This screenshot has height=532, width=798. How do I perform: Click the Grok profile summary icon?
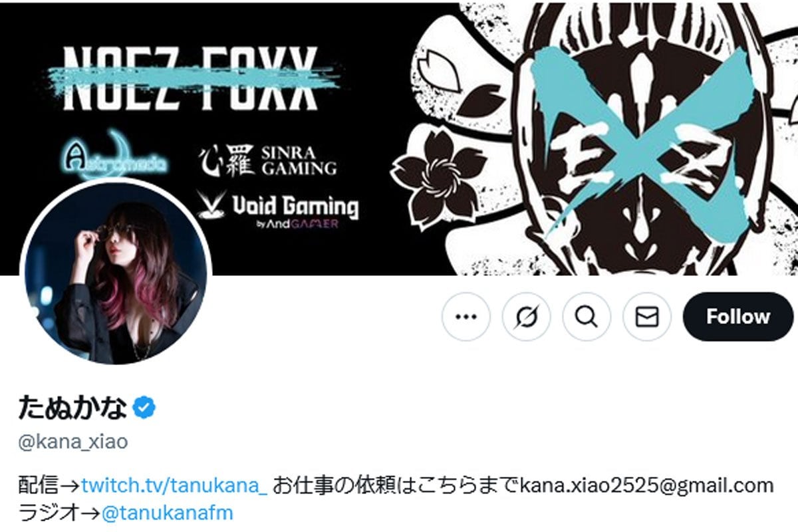(526, 317)
